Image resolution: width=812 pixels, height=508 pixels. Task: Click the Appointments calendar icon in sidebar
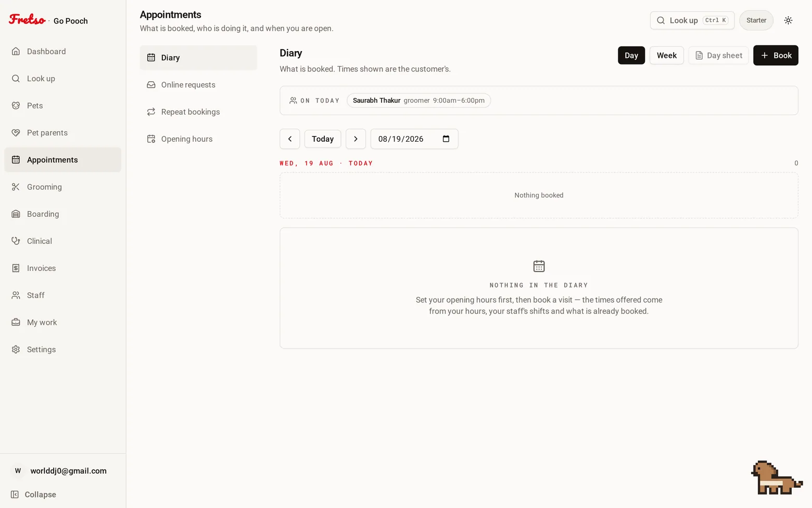point(16,160)
